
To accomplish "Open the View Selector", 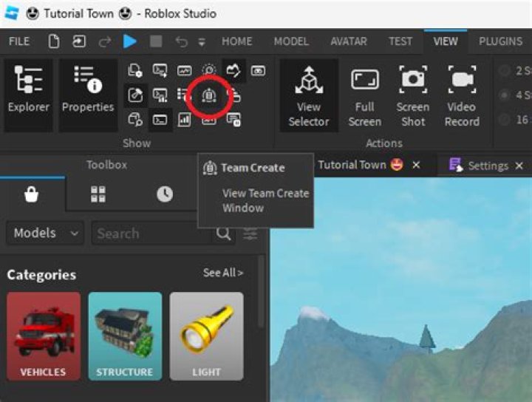I will tap(308, 94).
